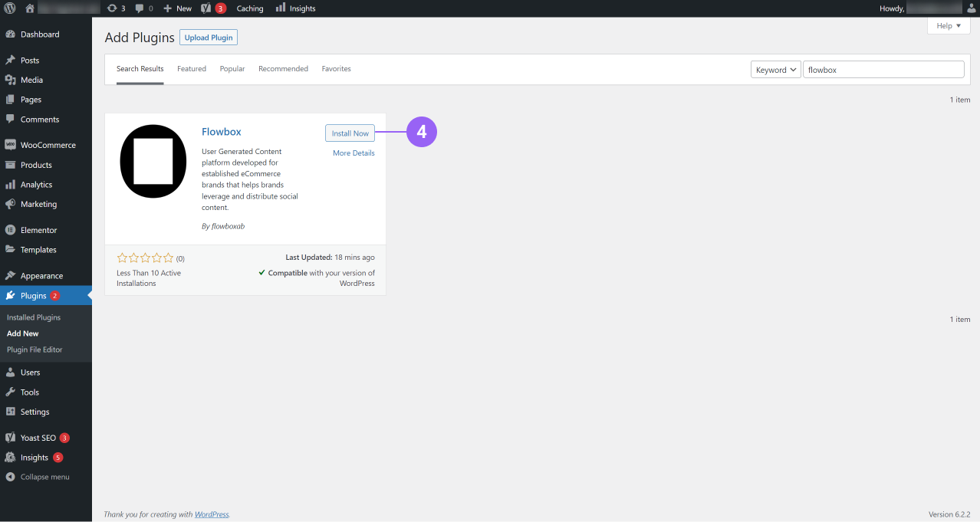Click the Upload Plugin button
The width and height of the screenshot is (980, 522).
(x=209, y=38)
